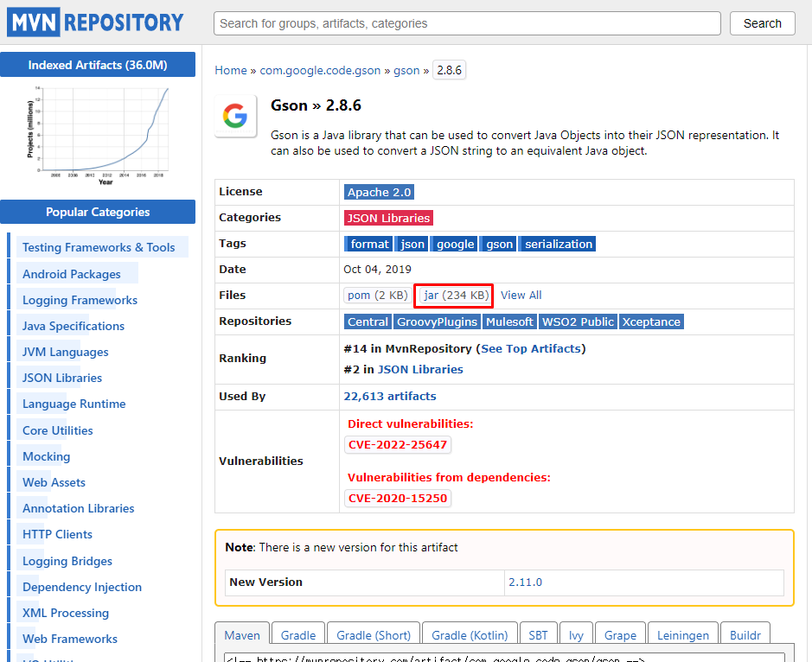812x662 pixels.
Task: Open See Top Artifacts link
Action: [531, 349]
